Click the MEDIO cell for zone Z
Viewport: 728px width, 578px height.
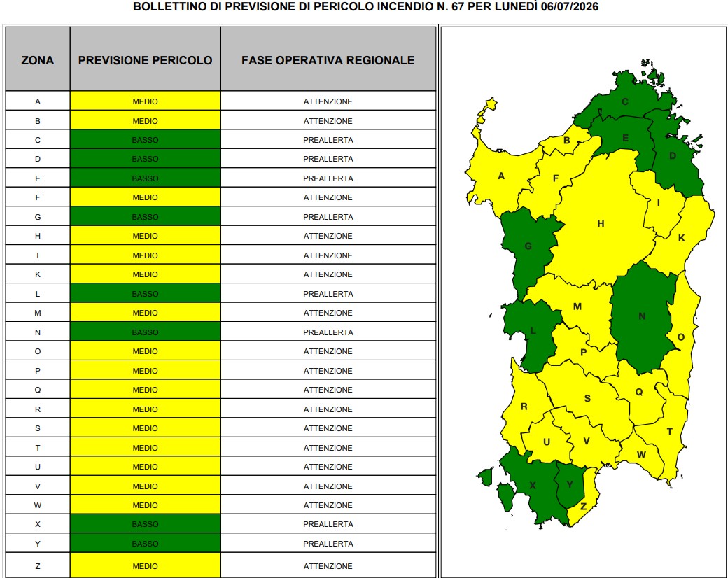click(146, 566)
